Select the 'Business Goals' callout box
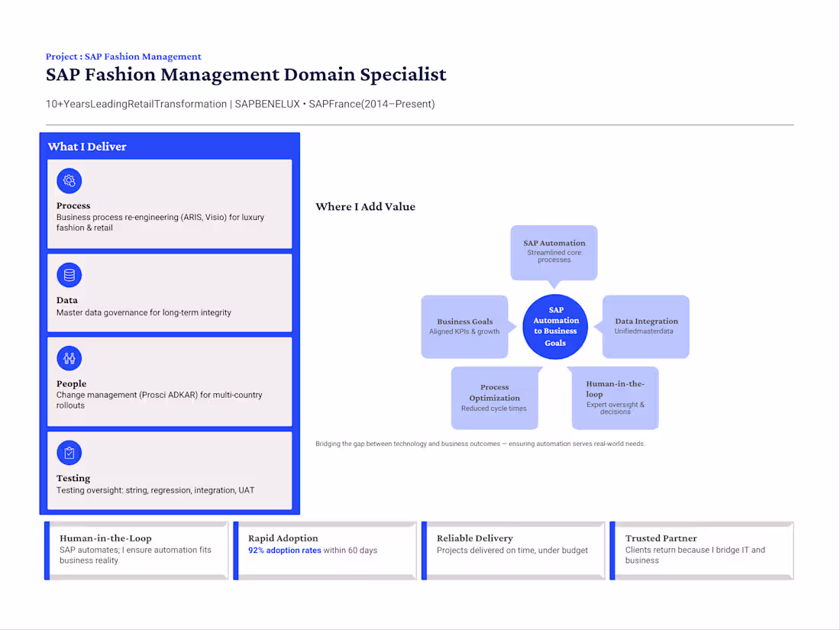840x630 pixels. point(464,327)
